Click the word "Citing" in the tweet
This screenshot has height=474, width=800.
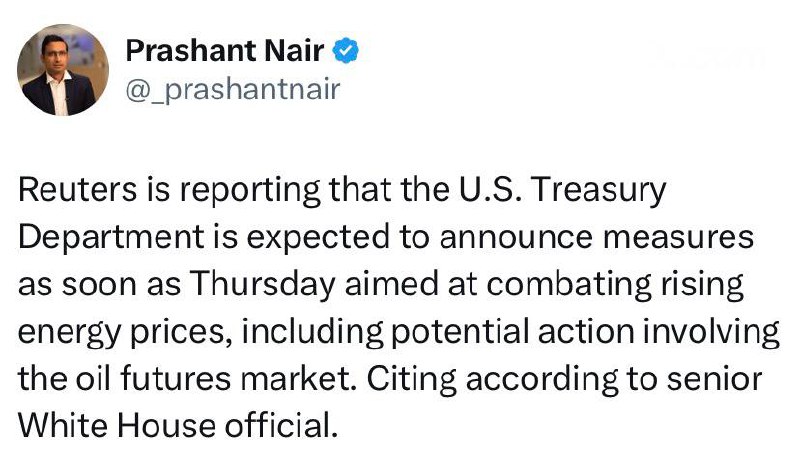tap(412, 379)
